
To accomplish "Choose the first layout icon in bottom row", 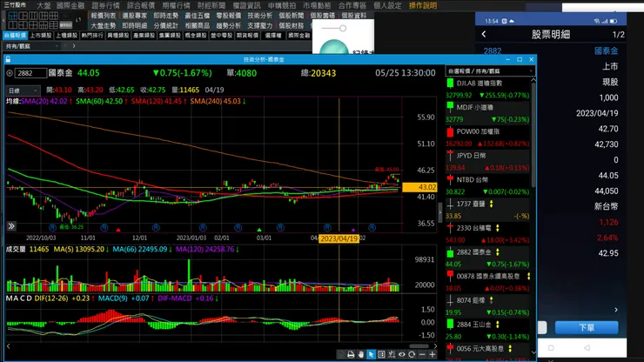I will [x=13, y=25].
